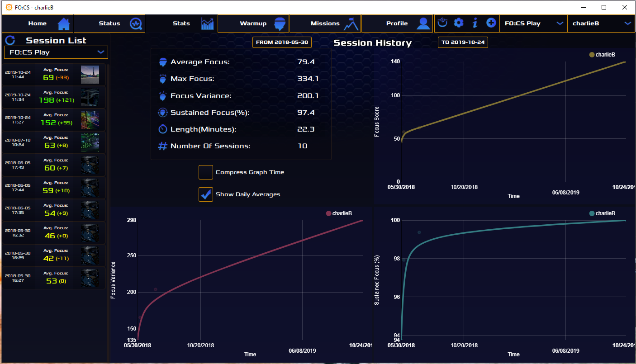
Task: Select the 2018-05-30 16:32 session
Action: click(54, 233)
